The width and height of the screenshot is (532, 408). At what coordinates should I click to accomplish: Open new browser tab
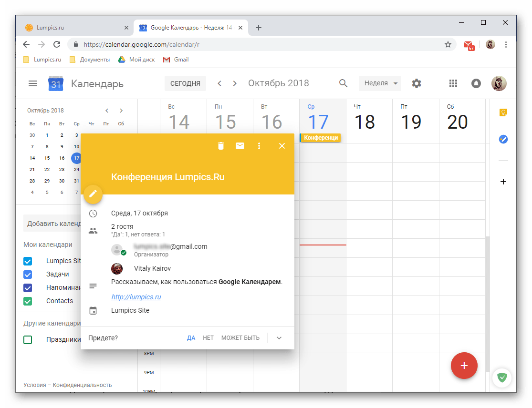[259, 28]
